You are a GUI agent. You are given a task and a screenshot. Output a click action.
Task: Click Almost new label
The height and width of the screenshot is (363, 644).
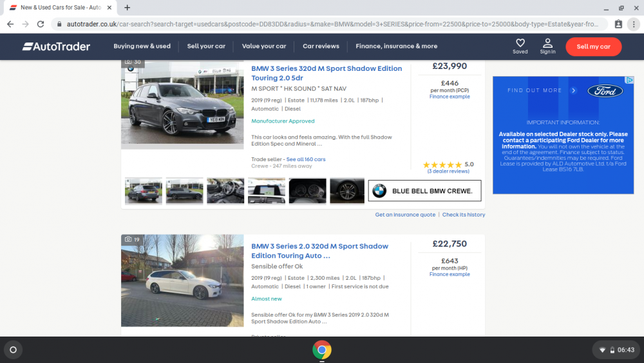[x=267, y=299]
